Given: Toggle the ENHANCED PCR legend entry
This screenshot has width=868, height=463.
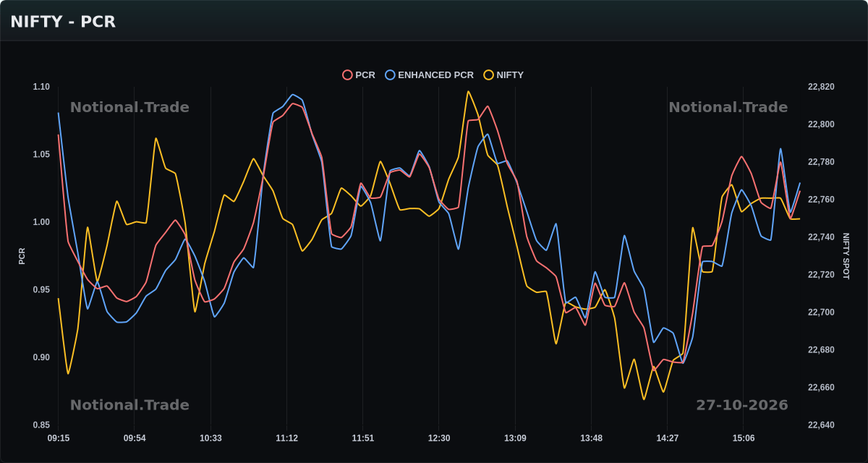Looking at the screenshot, I should 430,75.
